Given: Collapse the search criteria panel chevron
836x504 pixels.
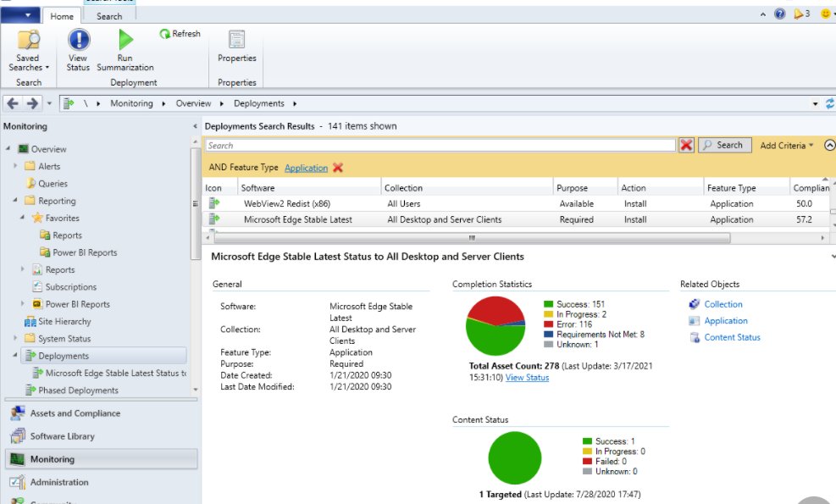Looking at the screenshot, I should 829,145.
